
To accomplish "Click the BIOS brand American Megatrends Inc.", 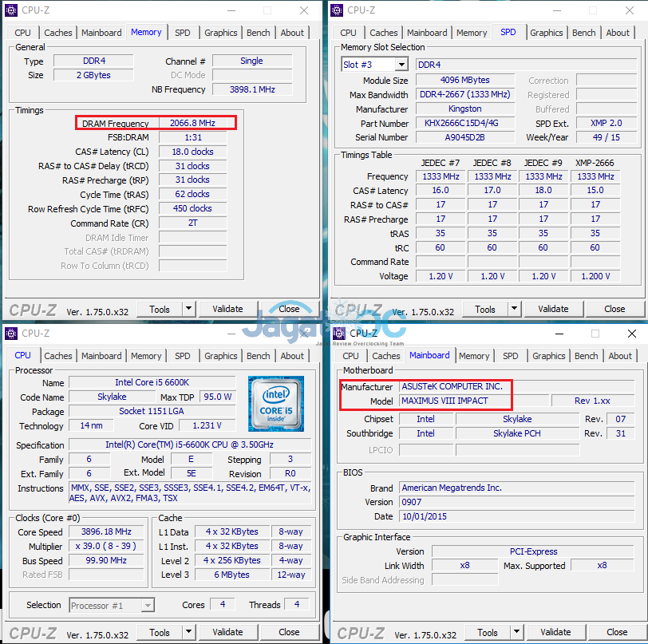I will pyautogui.click(x=516, y=488).
